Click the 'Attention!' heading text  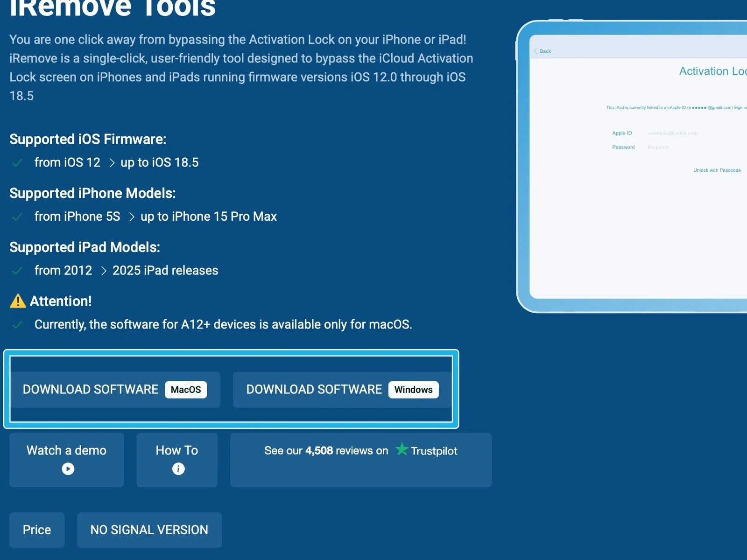click(x=61, y=301)
